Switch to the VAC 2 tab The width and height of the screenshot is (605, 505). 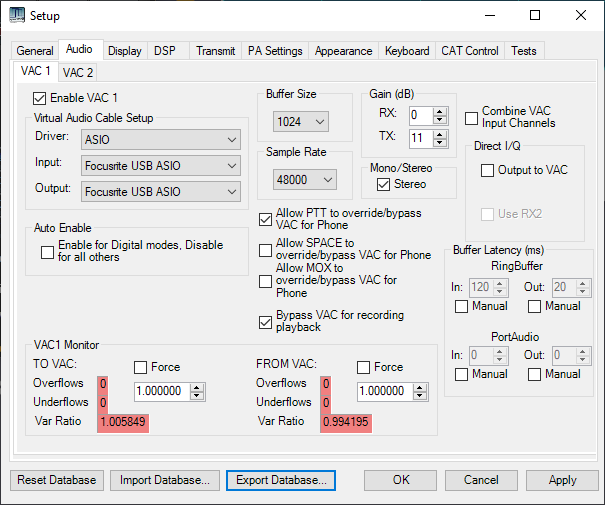pos(77,72)
